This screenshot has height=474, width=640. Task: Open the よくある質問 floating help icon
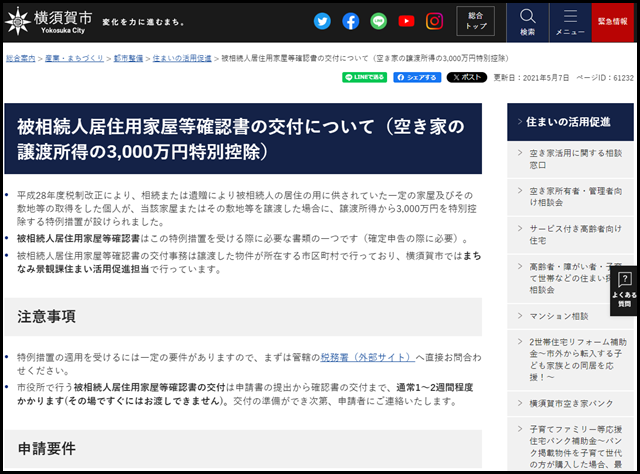624,291
